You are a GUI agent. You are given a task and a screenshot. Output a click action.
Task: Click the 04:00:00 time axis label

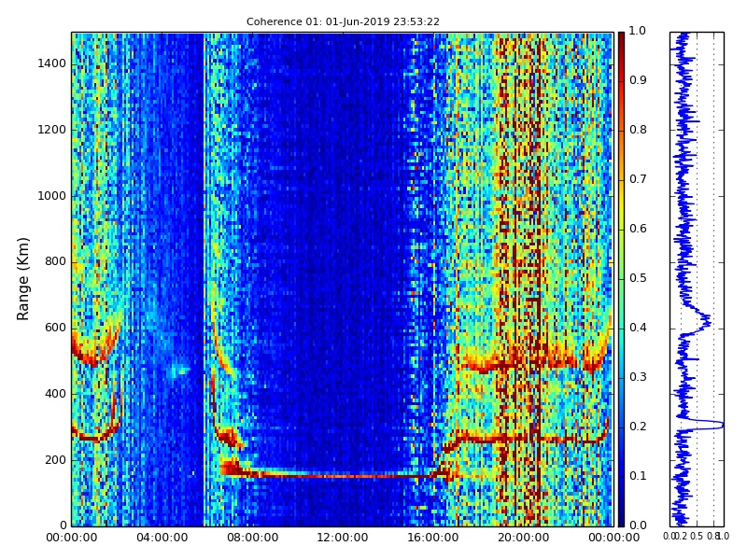click(x=162, y=539)
